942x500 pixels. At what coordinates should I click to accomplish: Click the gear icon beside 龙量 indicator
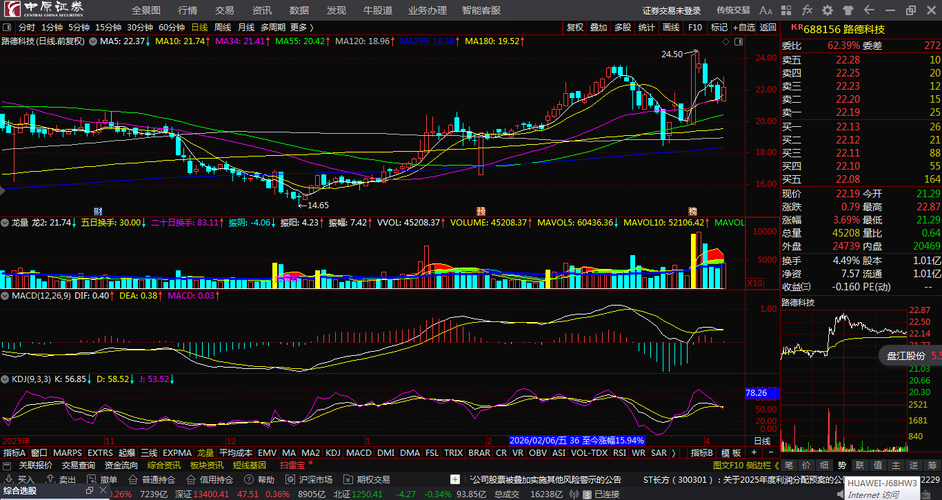click(x=5, y=222)
